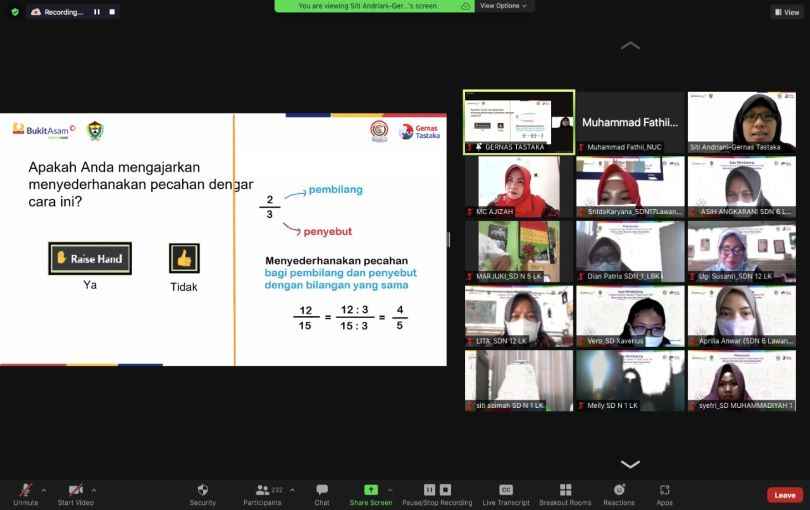The image size is (810, 510).
Task: Stop recording from the bottom toolbar
Action: pos(445,489)
